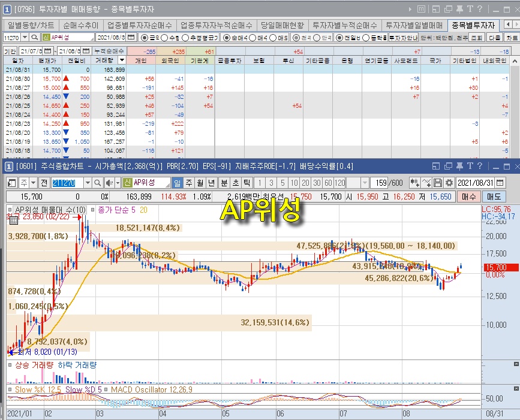Open the interval dropdown after 120 button

[x=365, y=183]
